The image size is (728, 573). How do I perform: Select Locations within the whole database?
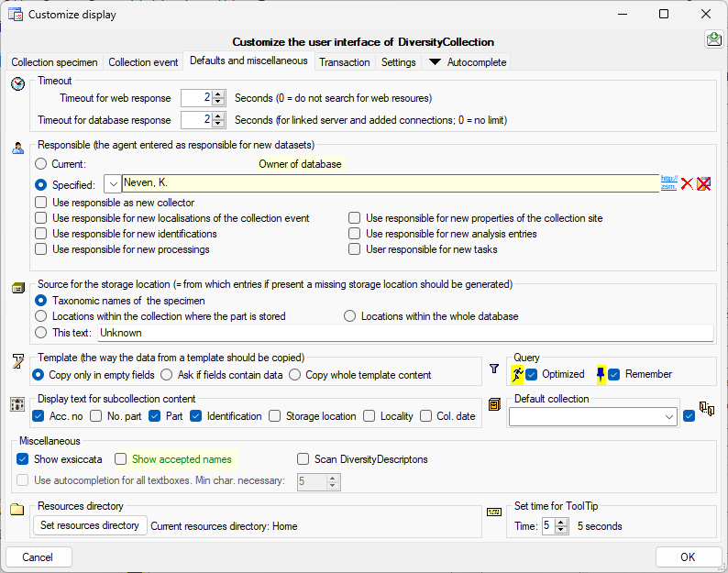point(349,316)
